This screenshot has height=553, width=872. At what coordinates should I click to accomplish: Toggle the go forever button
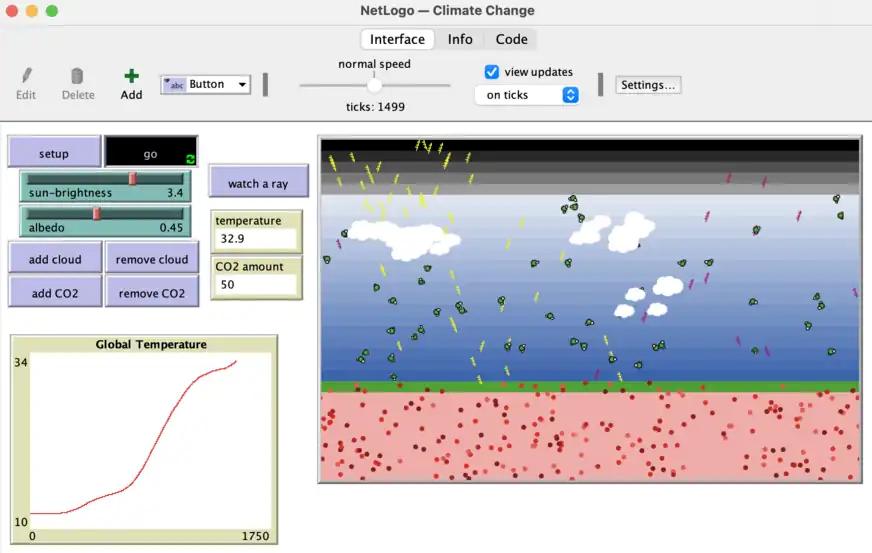click(150, 153)
